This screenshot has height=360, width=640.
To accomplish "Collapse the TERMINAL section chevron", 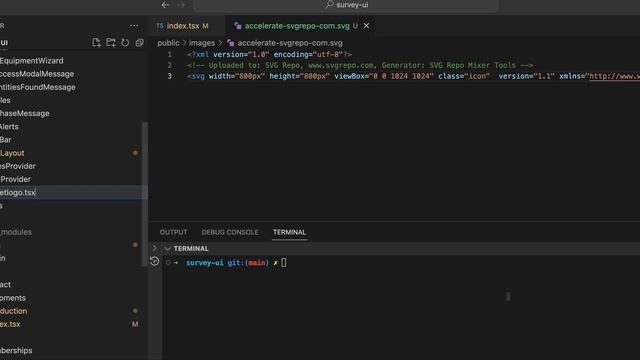I will [167, 249].
